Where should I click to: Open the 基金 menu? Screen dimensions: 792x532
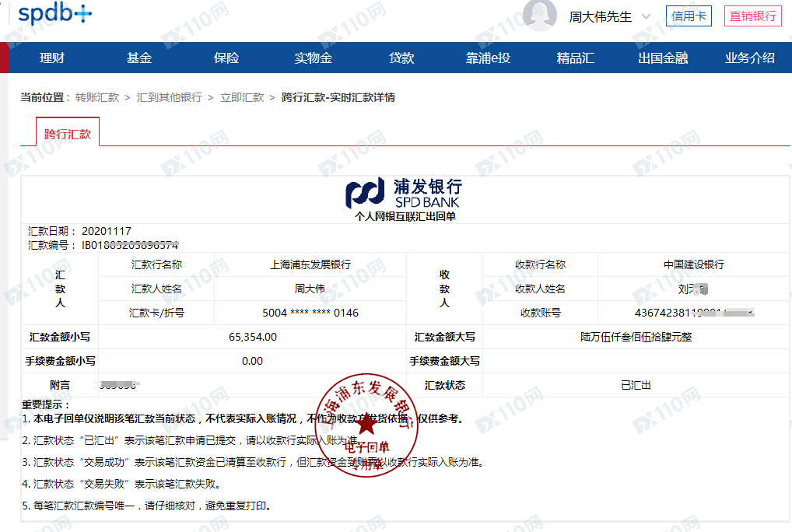pos(139,58)
